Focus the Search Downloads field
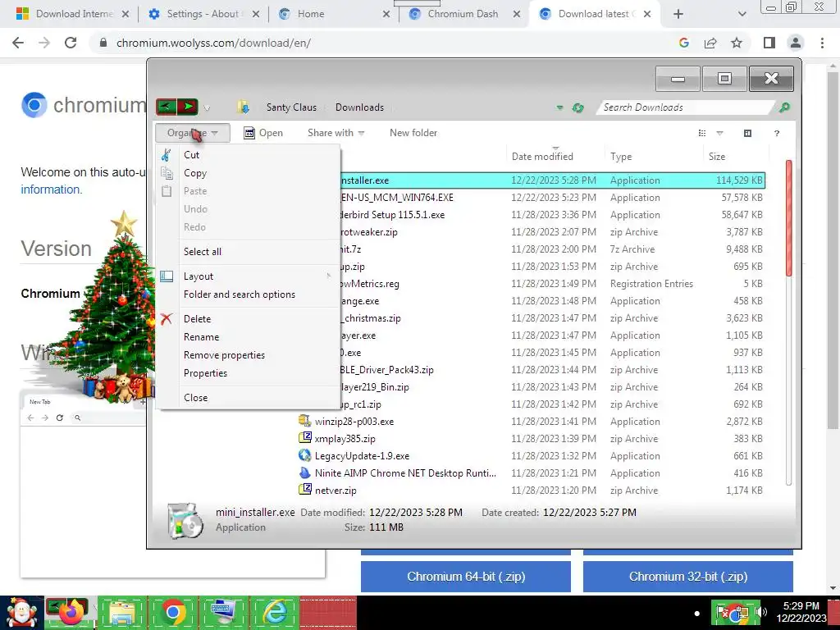The image size is (840, 630). click(686, 107)
